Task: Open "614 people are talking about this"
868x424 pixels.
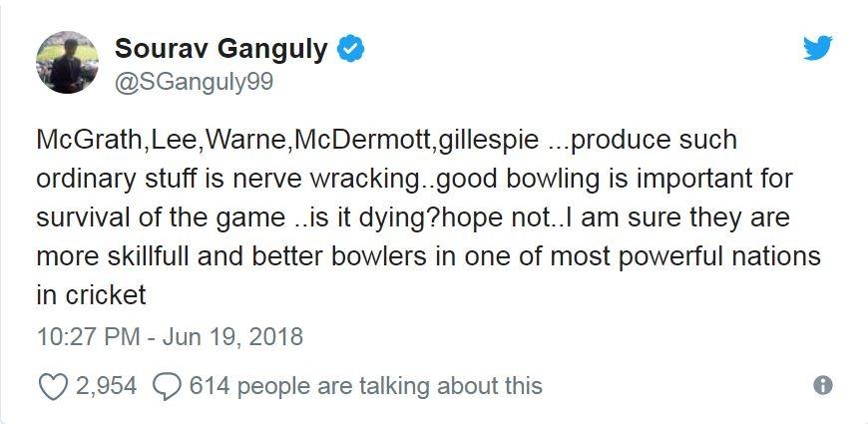Action: (366, 386)
